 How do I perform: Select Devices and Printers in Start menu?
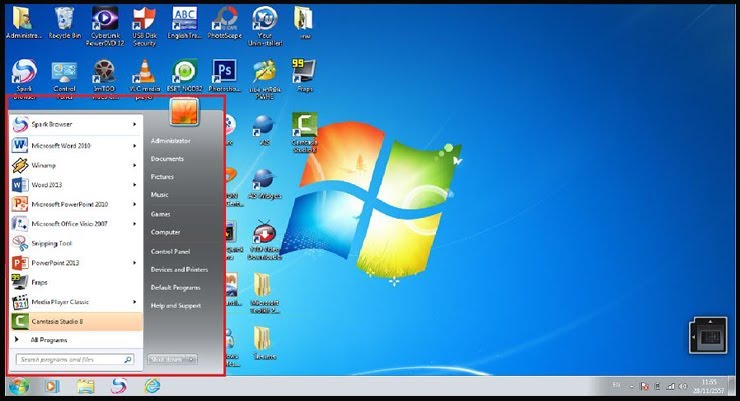pyautogui.click(x=179, y=269)
